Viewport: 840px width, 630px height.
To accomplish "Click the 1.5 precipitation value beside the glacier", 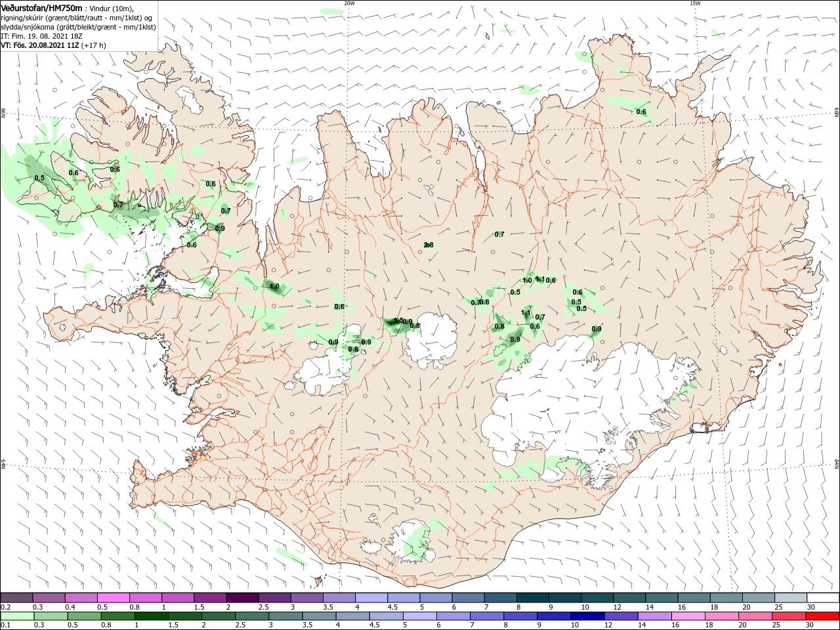I will click(x=398, y=320).
